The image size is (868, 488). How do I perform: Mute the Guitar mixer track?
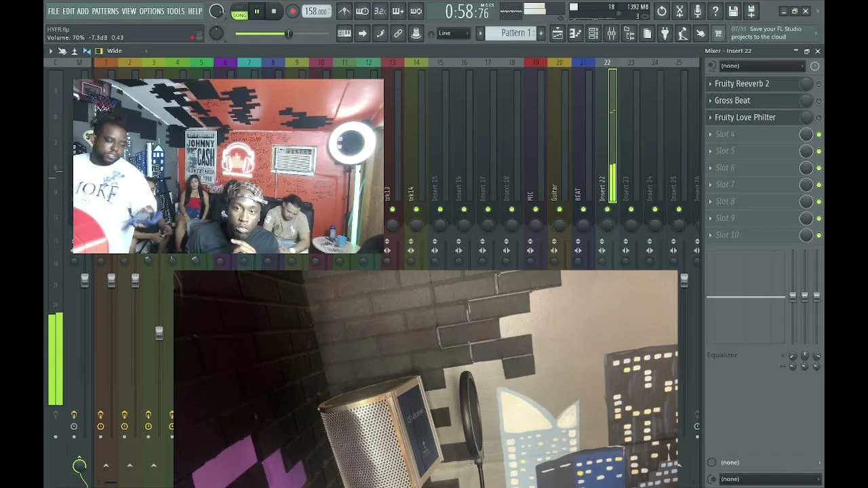(559, 209)
